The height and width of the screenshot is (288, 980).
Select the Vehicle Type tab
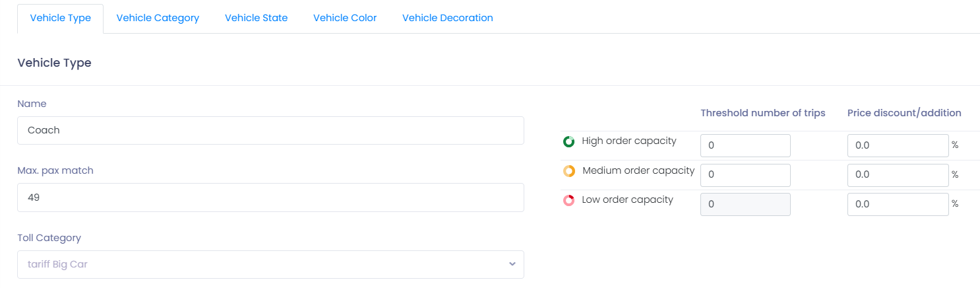[x=61, y=18]
